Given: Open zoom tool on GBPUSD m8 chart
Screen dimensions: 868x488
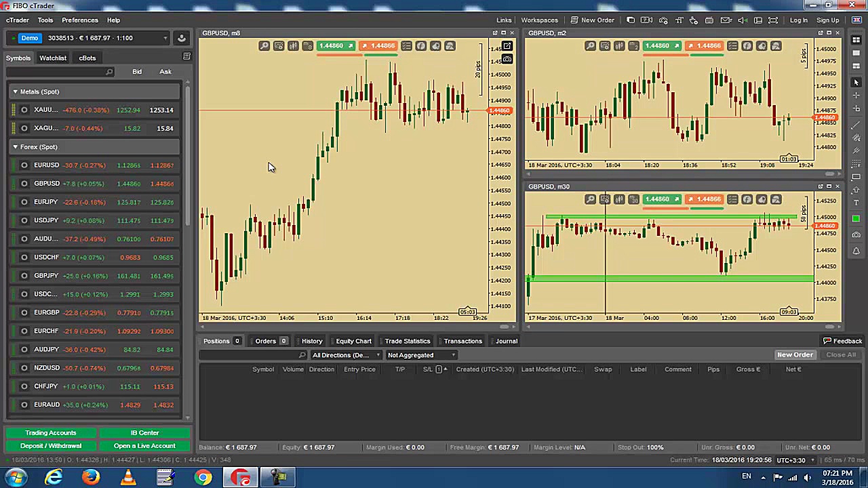Looking at the screenshot, I should 264,46.
